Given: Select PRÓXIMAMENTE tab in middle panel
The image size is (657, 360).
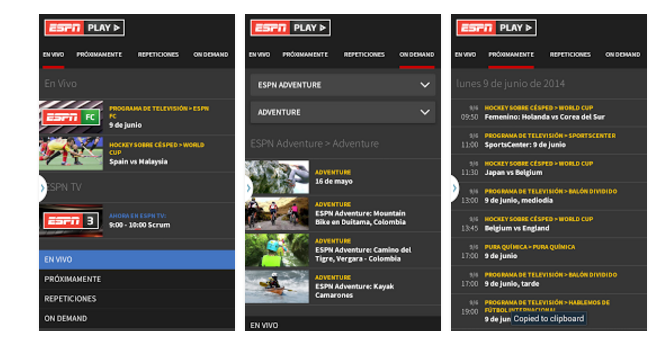Looking at the screenshot, I should [305, 55].
